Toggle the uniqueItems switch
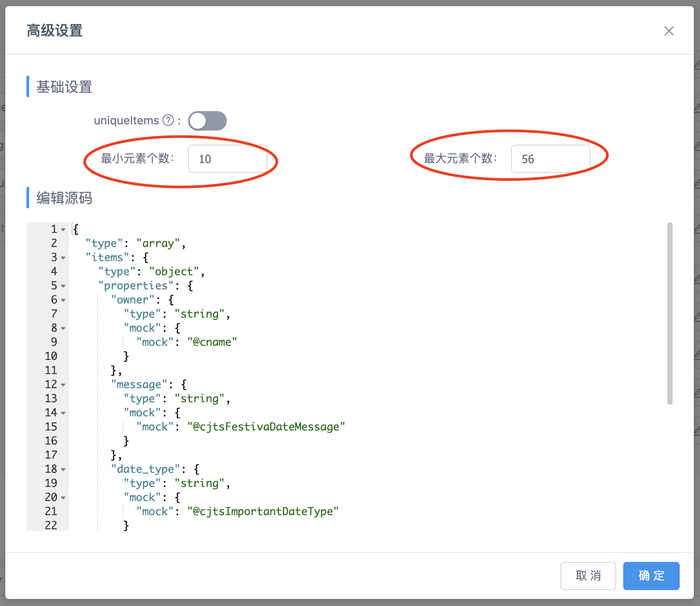 (x=207, y=121)
